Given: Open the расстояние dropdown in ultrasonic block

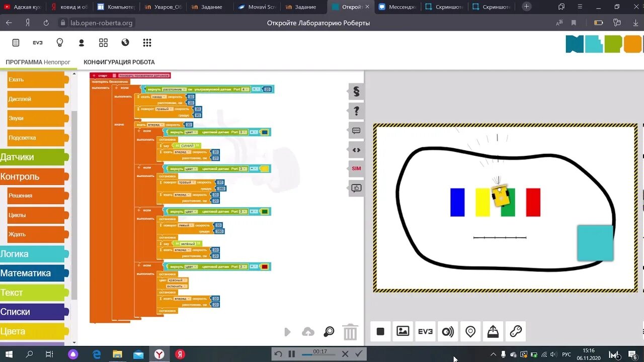Looking at the screenshot, I should [x=174, y=89].
